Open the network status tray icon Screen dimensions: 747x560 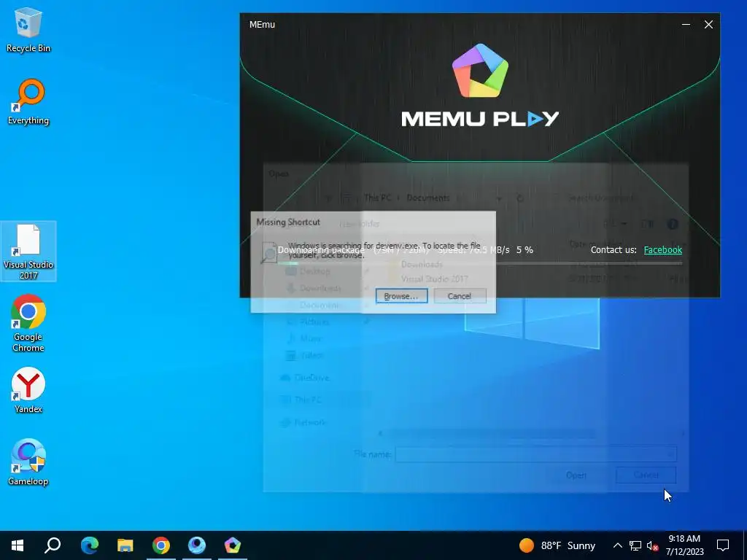635,545
